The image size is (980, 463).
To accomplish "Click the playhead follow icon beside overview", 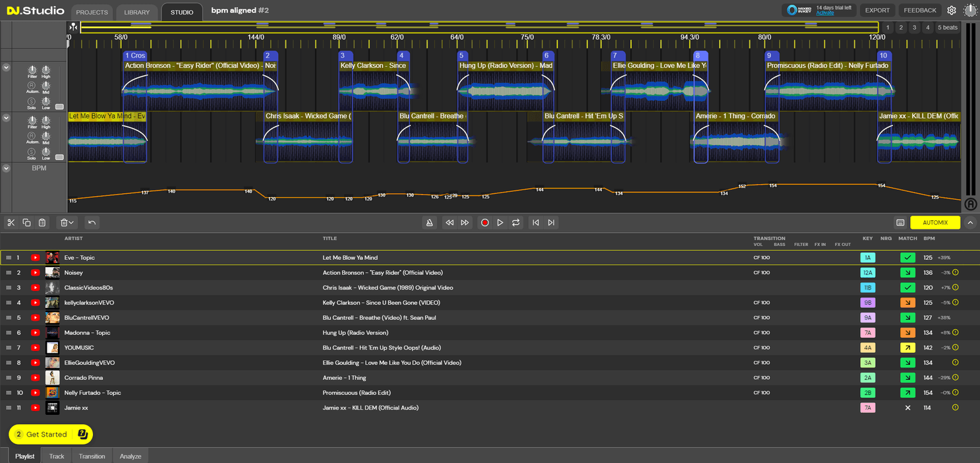I will [73, 27].
